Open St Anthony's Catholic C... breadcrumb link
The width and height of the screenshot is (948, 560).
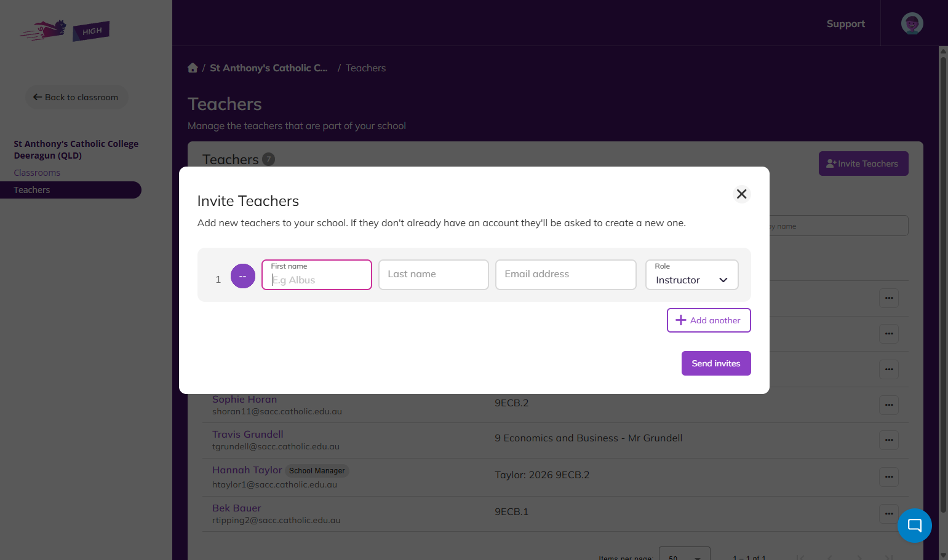click(x=269, y=68)
